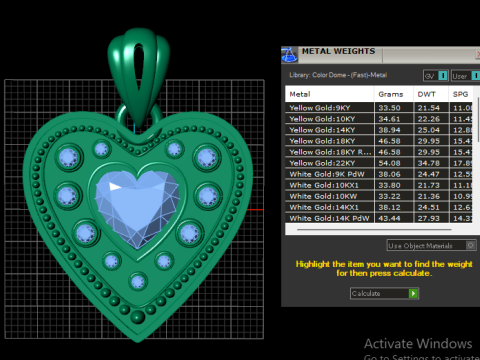Select the White Gold:10KW row

379,196
